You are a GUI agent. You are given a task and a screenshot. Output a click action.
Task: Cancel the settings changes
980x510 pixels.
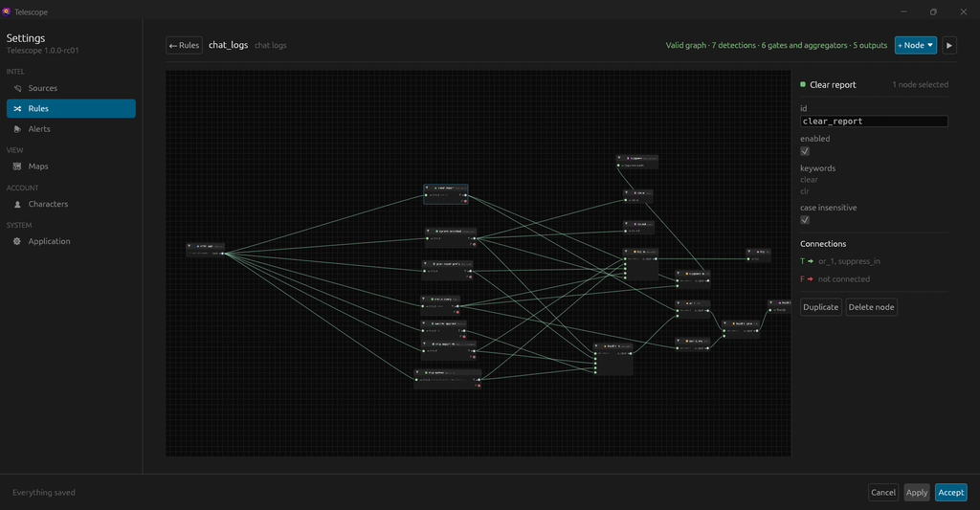point(883,493)
